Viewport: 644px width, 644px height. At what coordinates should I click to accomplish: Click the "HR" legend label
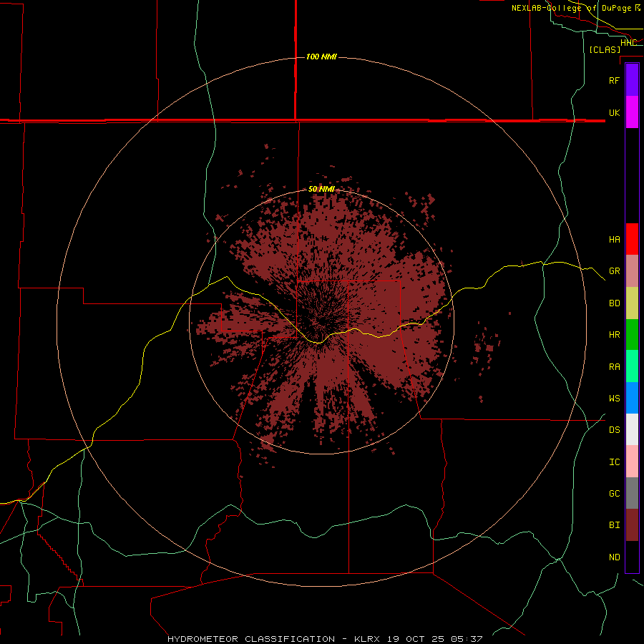(614, 335)
